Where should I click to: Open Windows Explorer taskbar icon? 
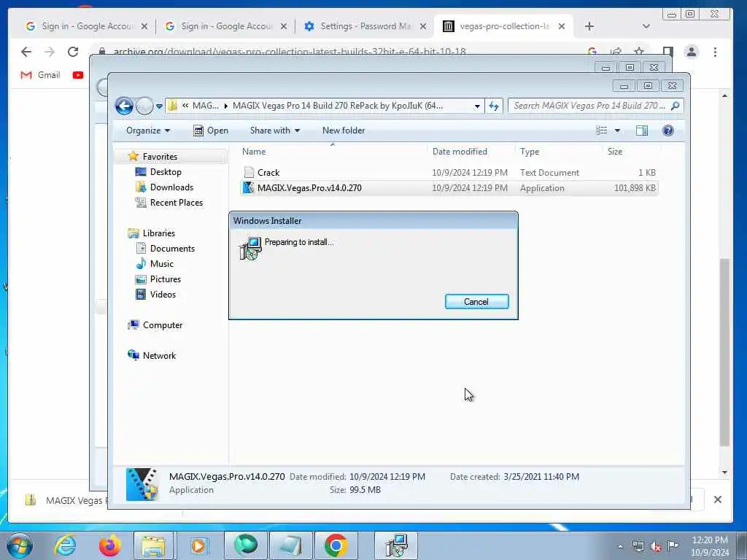[x=152, y=545]
